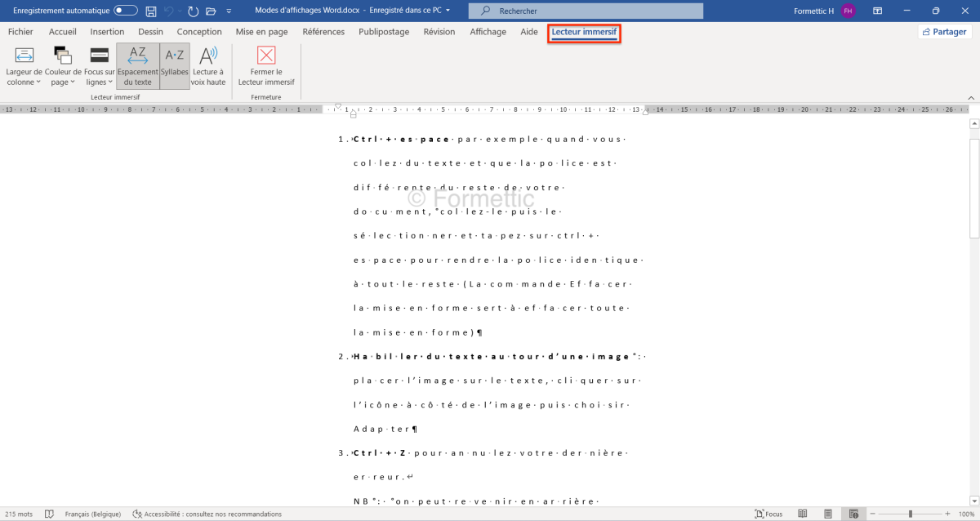Click accessibility recommendations in status bar
The width and height of the screenshot is (980, 521).
(207, 514)
